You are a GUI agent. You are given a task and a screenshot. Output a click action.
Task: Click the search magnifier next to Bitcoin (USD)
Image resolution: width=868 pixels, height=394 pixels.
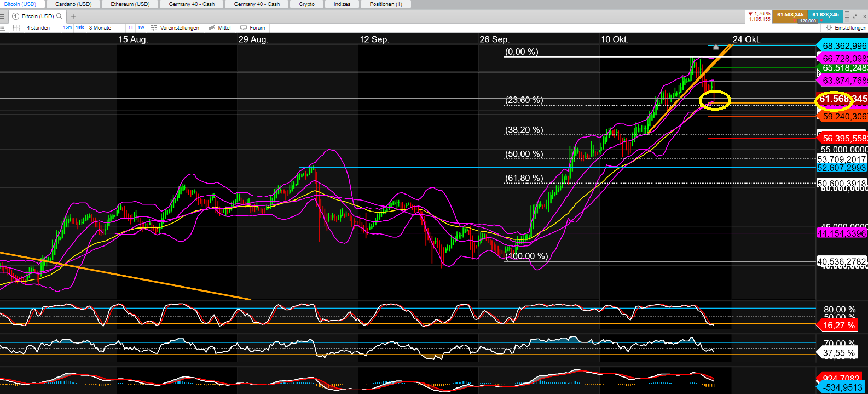pyautogui.click(x=60, y=16)
